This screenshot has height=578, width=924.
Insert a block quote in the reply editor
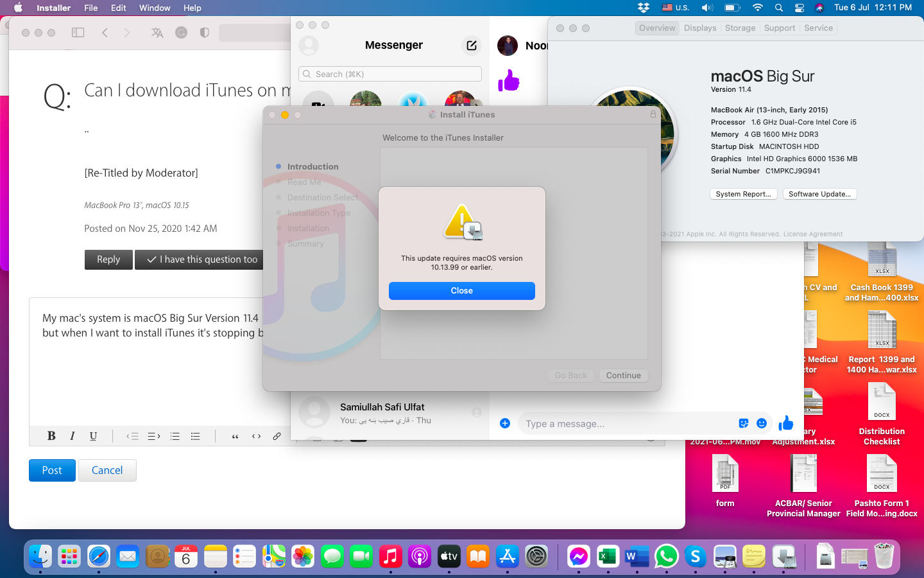point(235,436)
